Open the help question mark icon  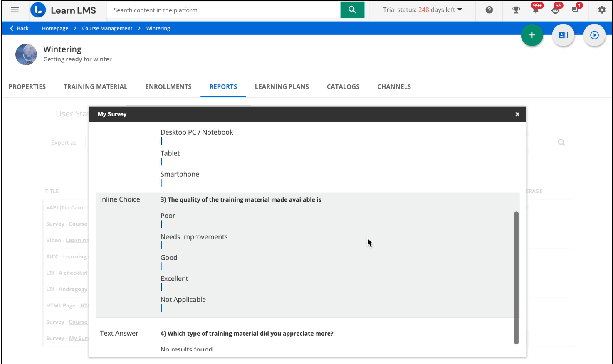coord(489,10)
